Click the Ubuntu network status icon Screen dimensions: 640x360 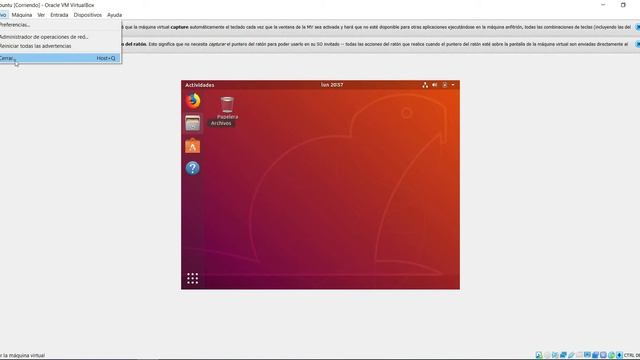tap(425, 85)
